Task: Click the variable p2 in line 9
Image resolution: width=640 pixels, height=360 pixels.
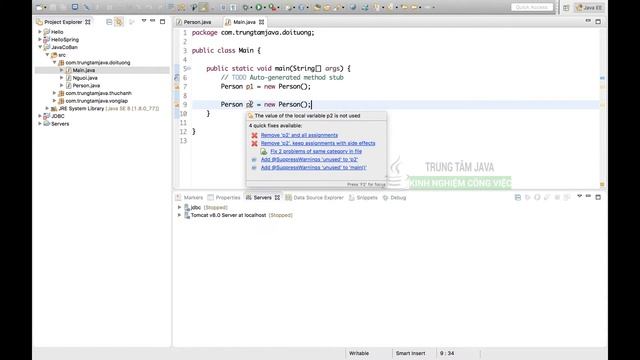Action: [x=249, y=104]
